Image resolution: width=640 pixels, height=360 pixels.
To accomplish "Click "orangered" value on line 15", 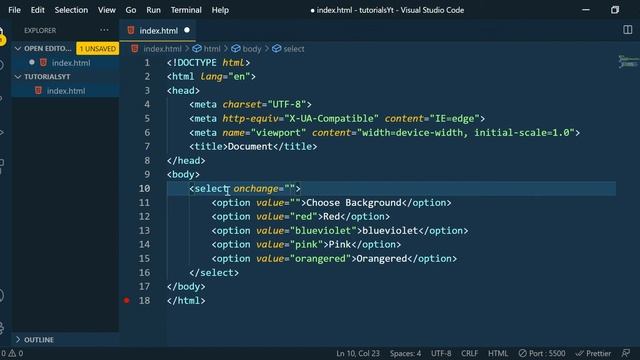I will point(320,258).
